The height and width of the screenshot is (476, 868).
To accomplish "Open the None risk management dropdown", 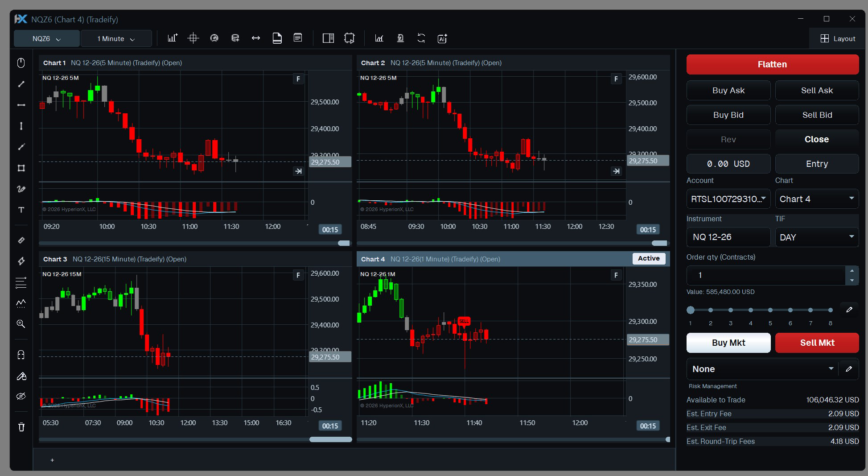I will [x=762, y=369].
